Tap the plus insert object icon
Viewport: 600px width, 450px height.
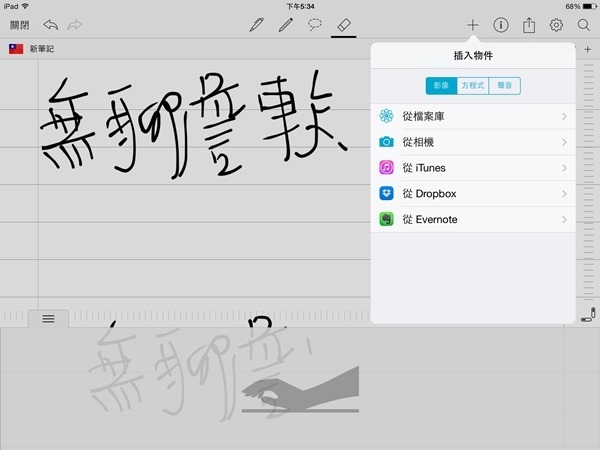pyautogui.click(x=473, y=25)
